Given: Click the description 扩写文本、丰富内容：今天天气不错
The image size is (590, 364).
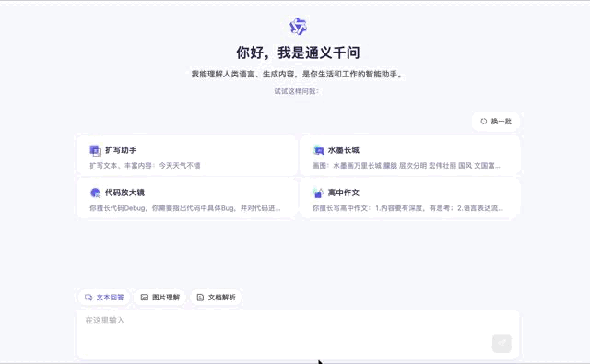Looking at the screenshot, I should [x=145, y=166].
